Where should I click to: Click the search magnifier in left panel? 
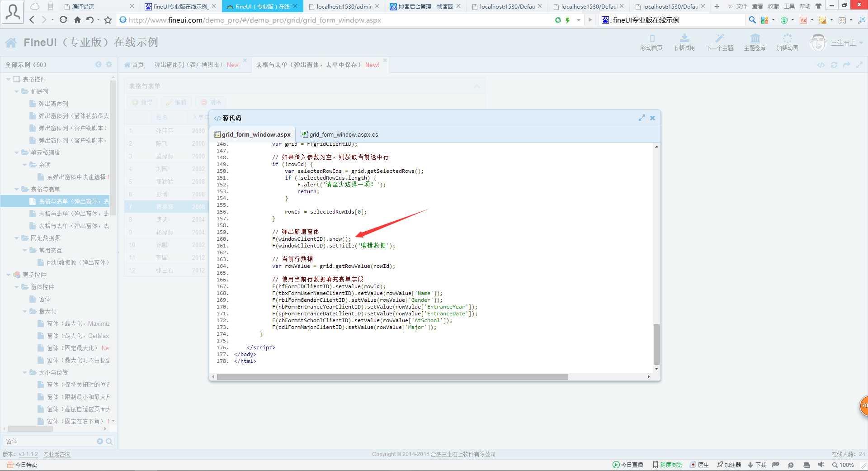[x=109, y=441]
